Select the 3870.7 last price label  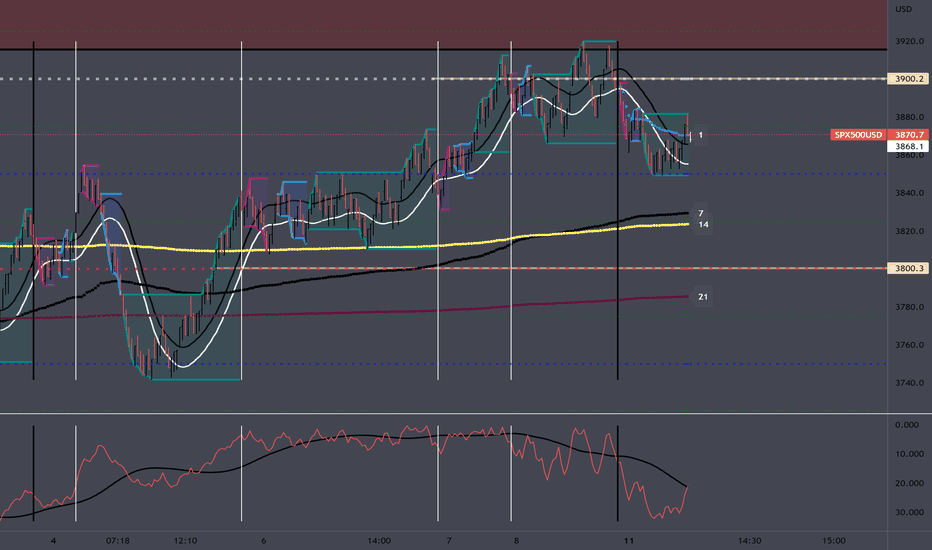tap(909, 135)
